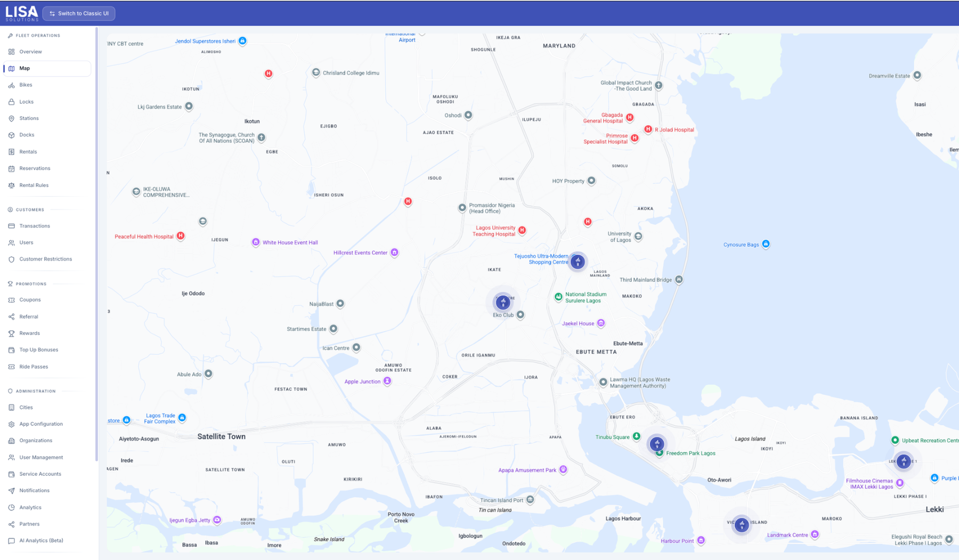Click the App Configuration gear icon
Image resolution: width=959 pixels, height=560 pixels.
[x=11, y=424]
